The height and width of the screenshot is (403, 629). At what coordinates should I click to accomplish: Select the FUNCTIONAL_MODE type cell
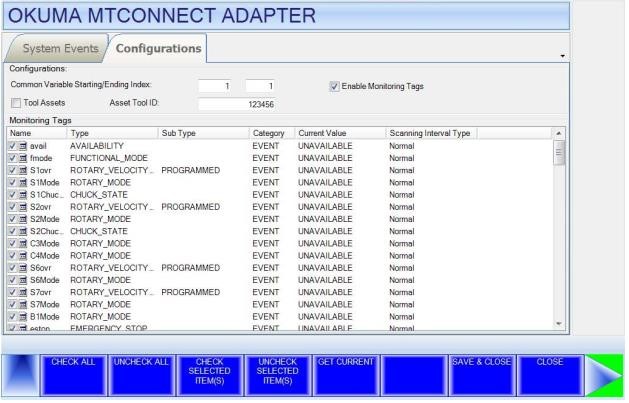click(x=109, y=158)
